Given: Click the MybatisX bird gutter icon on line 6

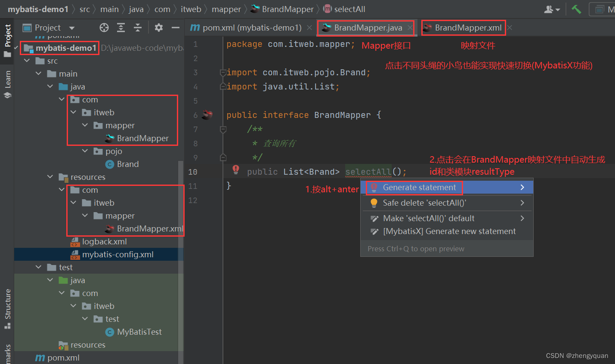Looking at the screenshot, I should pyautogui.click(x=207, y=114).
